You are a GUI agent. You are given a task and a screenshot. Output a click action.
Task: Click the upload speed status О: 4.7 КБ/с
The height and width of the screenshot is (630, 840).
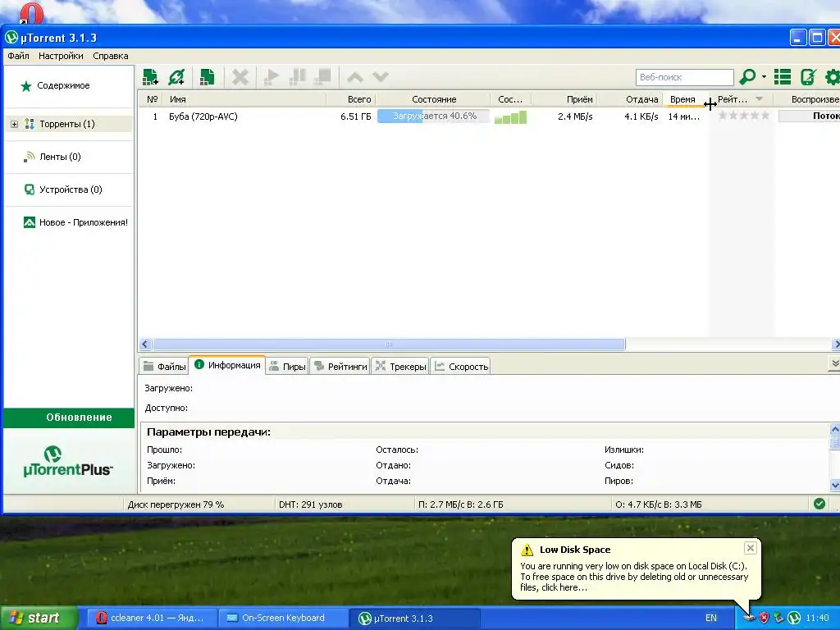659,504
